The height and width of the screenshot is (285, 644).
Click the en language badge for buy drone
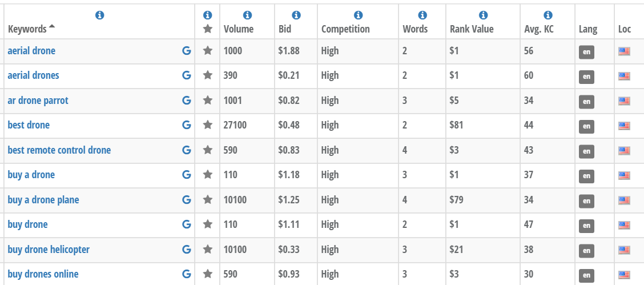click(x=586, y=226)
